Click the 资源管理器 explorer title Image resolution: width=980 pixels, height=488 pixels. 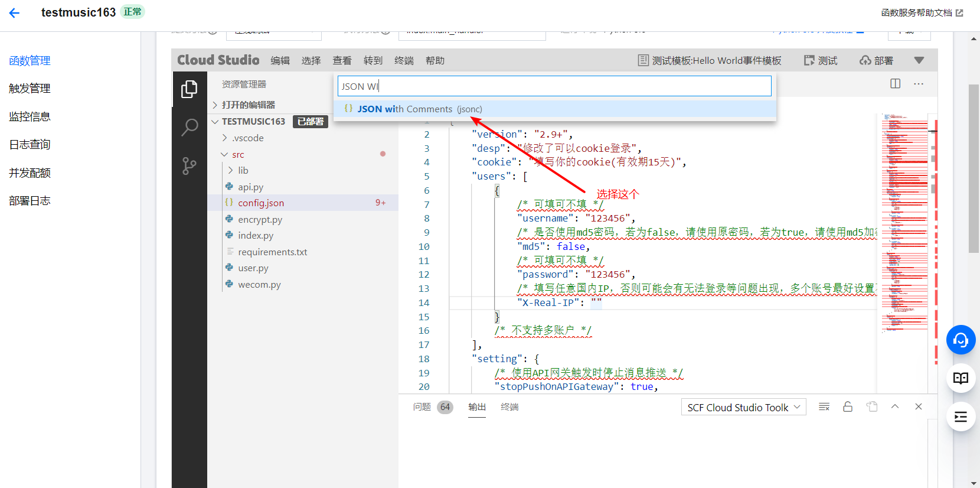pyautogui.click(x=244, y=84)
